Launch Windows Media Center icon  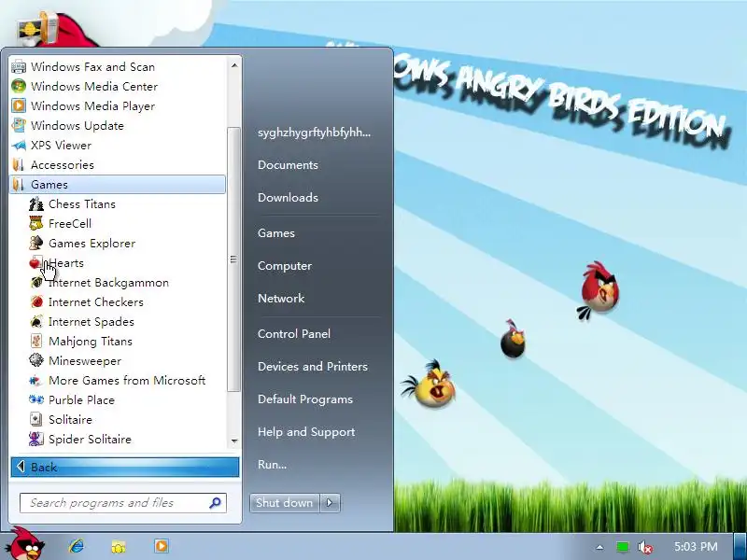click(x=19, y=86)
